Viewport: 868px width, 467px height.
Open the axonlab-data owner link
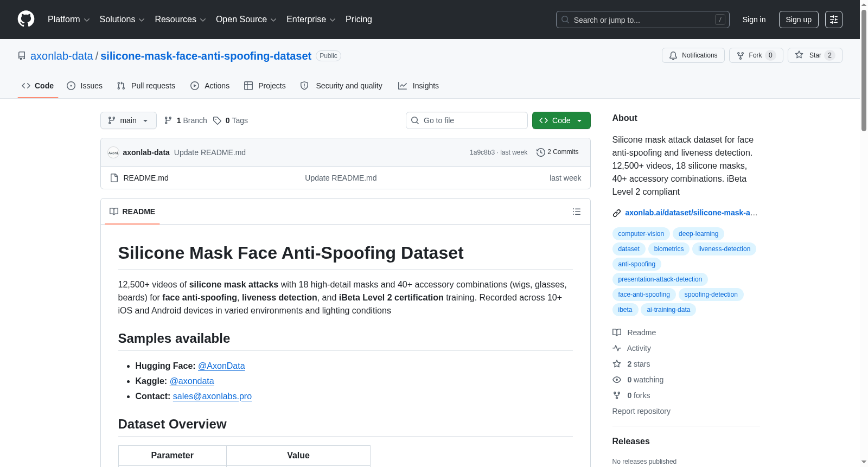(62, 56)
